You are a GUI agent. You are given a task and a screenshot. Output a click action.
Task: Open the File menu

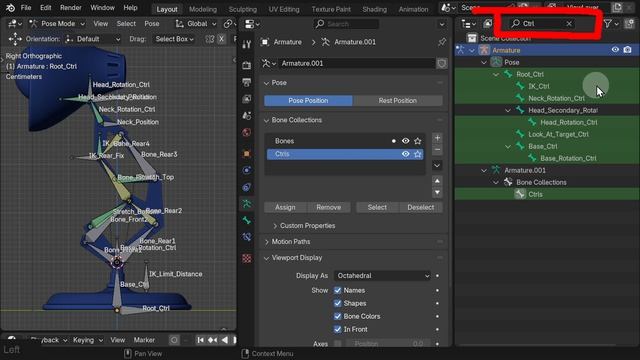tap(26, 8)
